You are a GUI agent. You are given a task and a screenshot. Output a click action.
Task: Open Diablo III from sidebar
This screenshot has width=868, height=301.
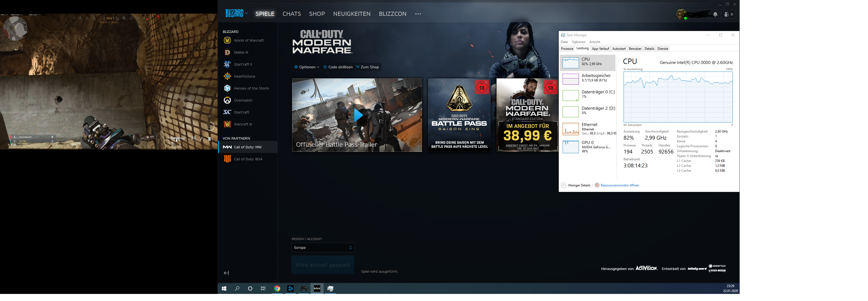click(x=227, y=53)
